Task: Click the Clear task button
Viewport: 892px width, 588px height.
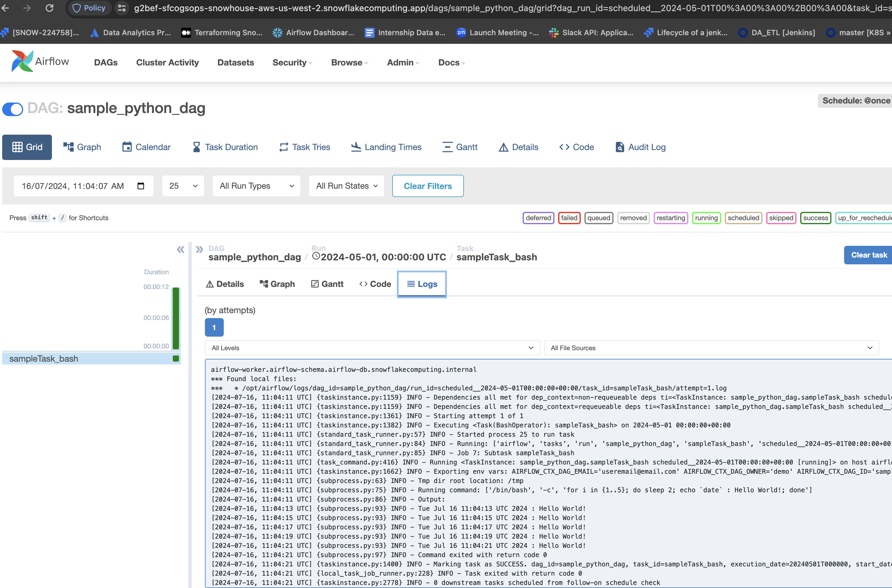Action: [869, 255]
